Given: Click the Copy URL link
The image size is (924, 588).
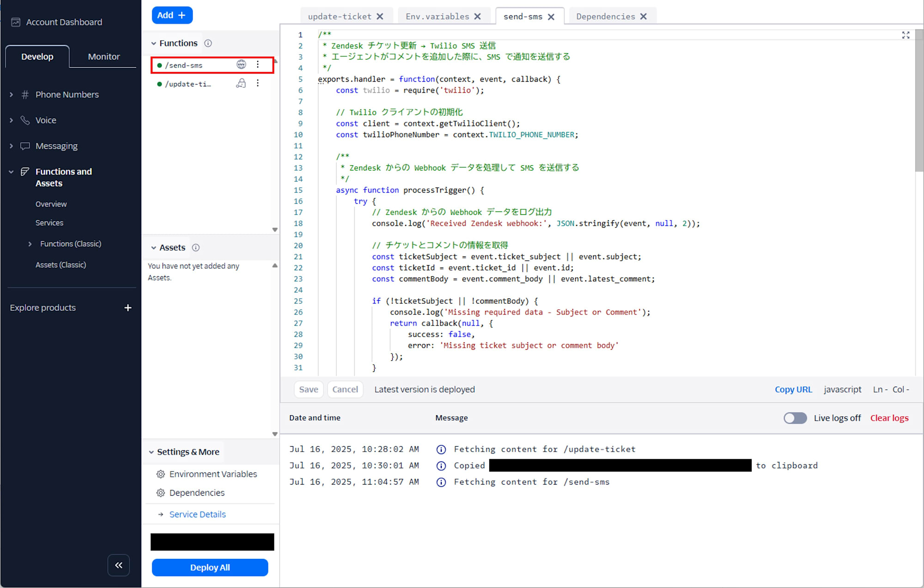Looking at the screenshot, I should pos(793,389).
